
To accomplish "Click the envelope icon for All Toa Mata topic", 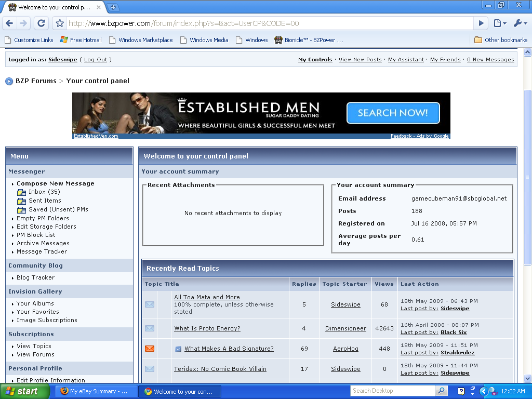I will [150, 304].
